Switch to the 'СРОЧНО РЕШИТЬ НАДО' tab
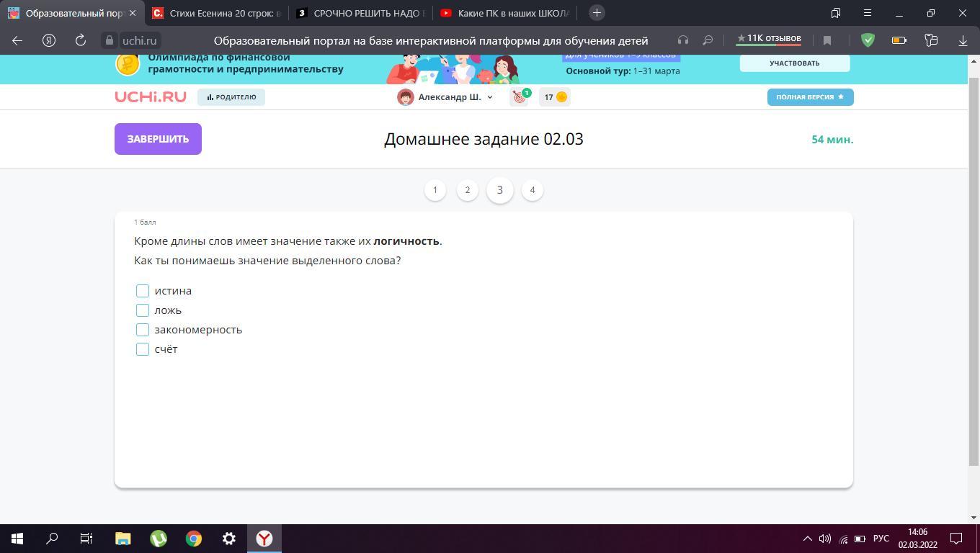Viewport: 980px width, 553px height. tap(360, 13)
